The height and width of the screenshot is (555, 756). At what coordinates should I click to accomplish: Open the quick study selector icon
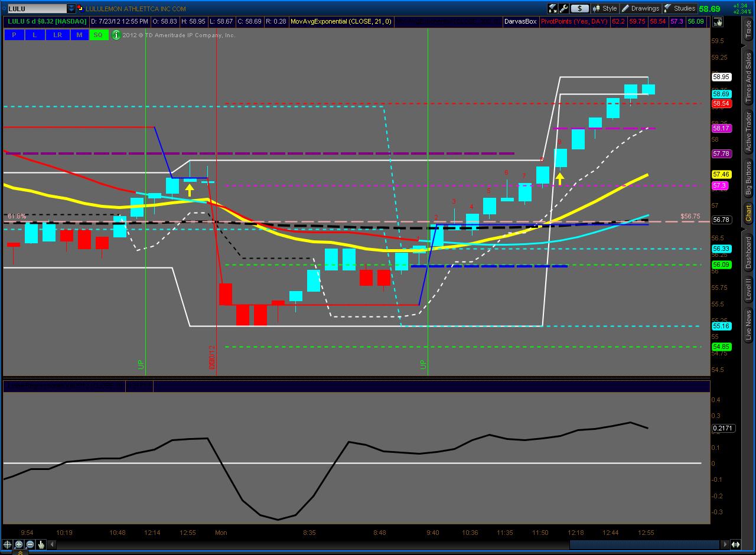pos(553,8)
